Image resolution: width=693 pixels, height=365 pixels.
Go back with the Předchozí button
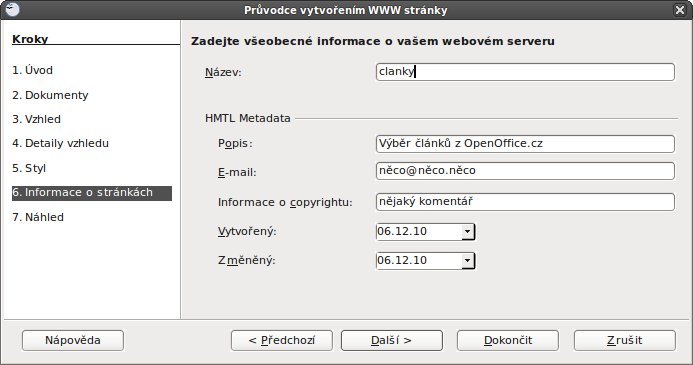pos(282,340)
